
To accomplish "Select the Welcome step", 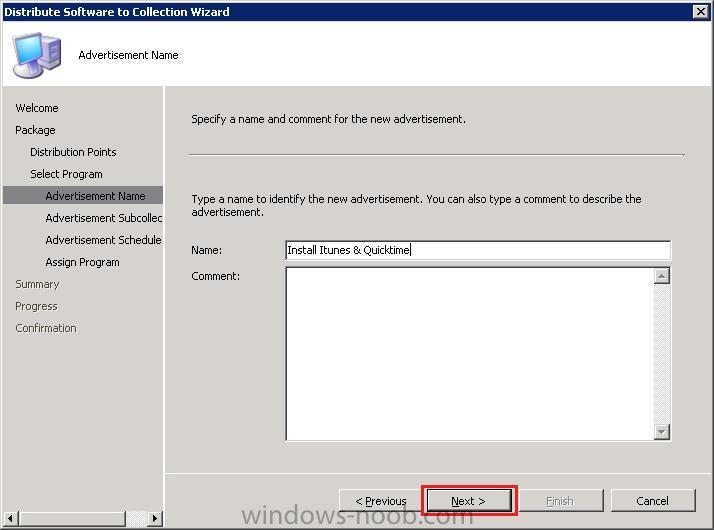I will (x=37, y=108).
